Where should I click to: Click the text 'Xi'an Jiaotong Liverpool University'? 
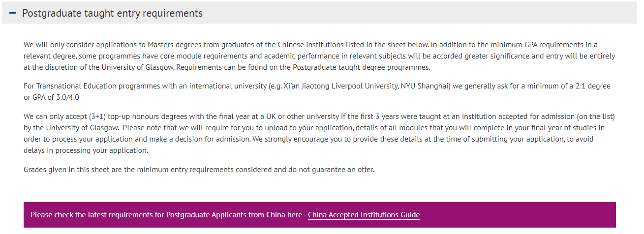pyautogui.click(x=339, y=86)
